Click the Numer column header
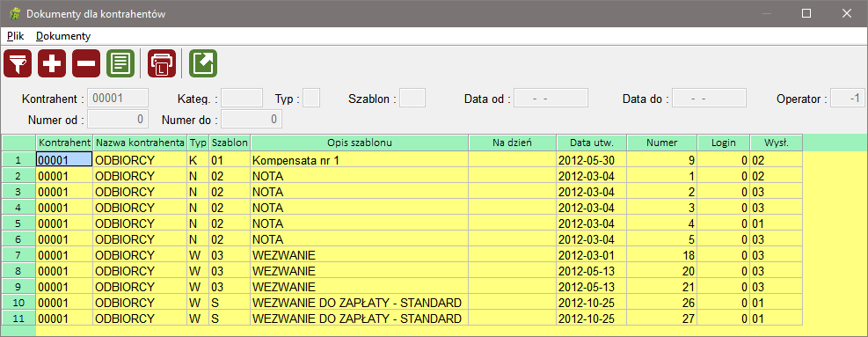 [x=662, y=143]
